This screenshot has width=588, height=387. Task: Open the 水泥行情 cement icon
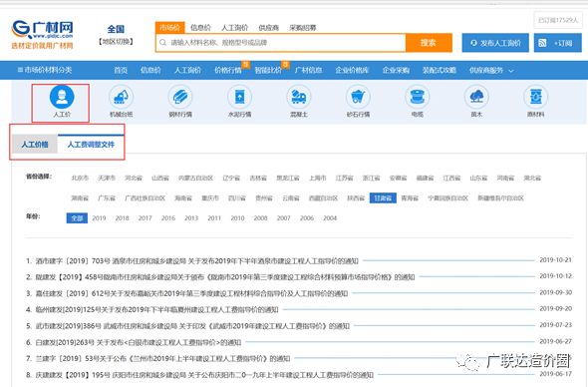pos(239,97)
